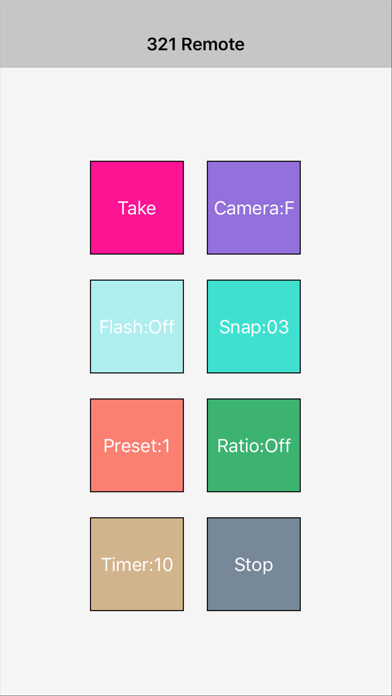The height and width of the screenshot is (696, 392).
Task: Stop the remote capture
Action: [x=253, y=564]
